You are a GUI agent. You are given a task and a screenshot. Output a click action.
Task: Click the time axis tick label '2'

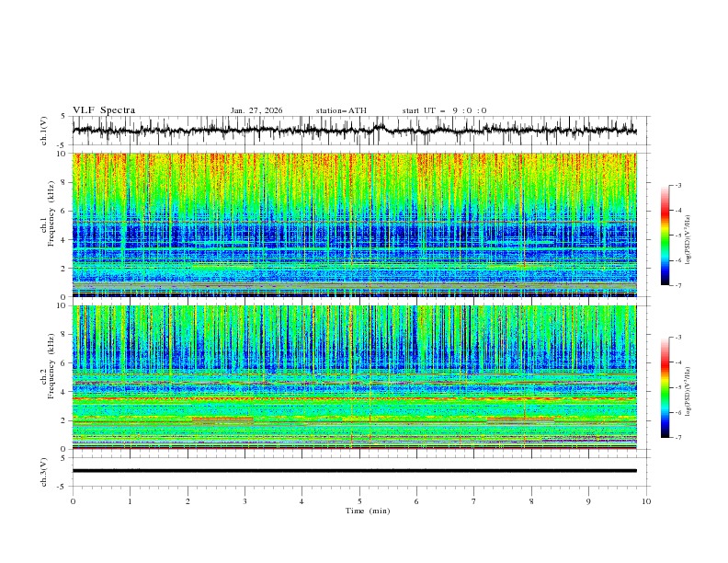(188, 501)
